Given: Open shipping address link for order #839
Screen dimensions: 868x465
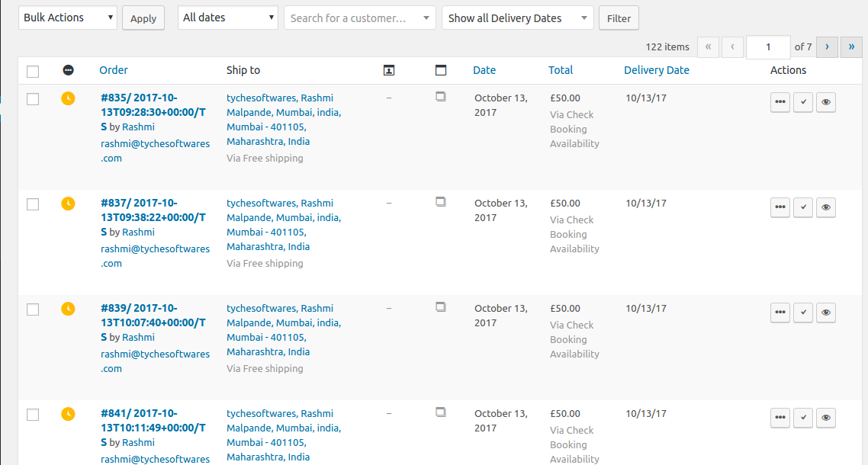Looking at the screenshot, I should pyautogui.click(x=284, y=330).
